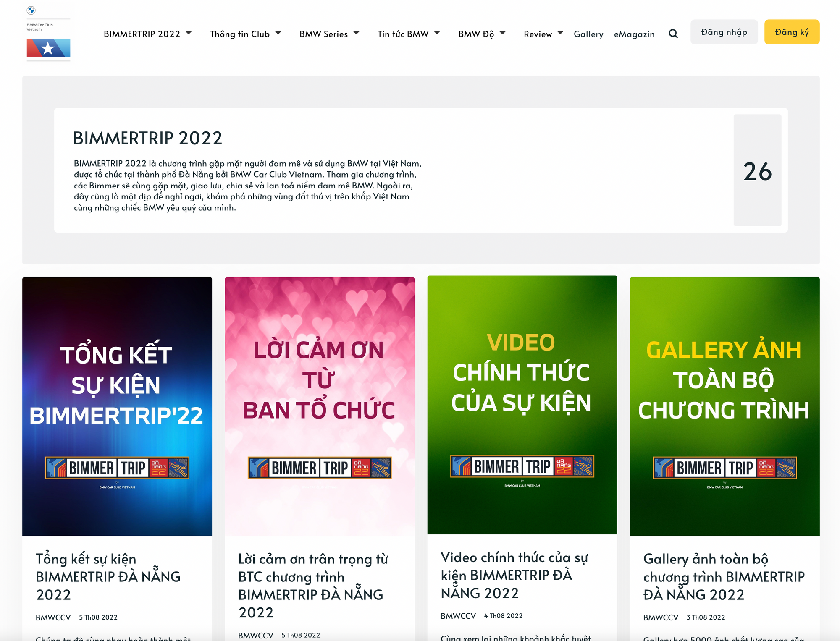840x641 pixels.
Task: Open the BMW Độ menu item
Action: [476, 34]
